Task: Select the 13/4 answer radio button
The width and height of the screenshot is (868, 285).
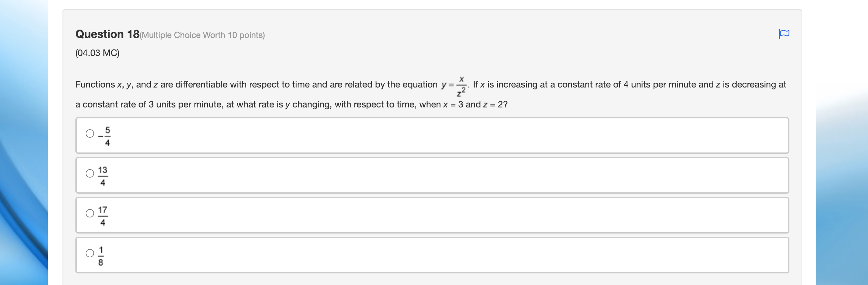Action: 90,174
